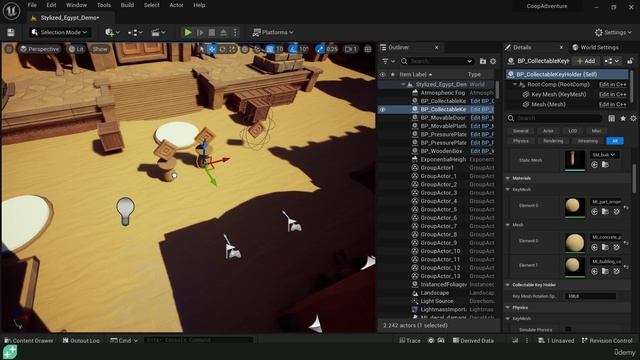Open the Tools menu

pos(104,5)
